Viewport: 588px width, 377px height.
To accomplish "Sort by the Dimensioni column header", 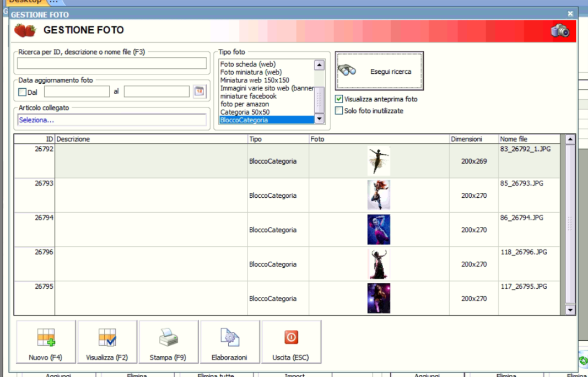I will (474, 139).
